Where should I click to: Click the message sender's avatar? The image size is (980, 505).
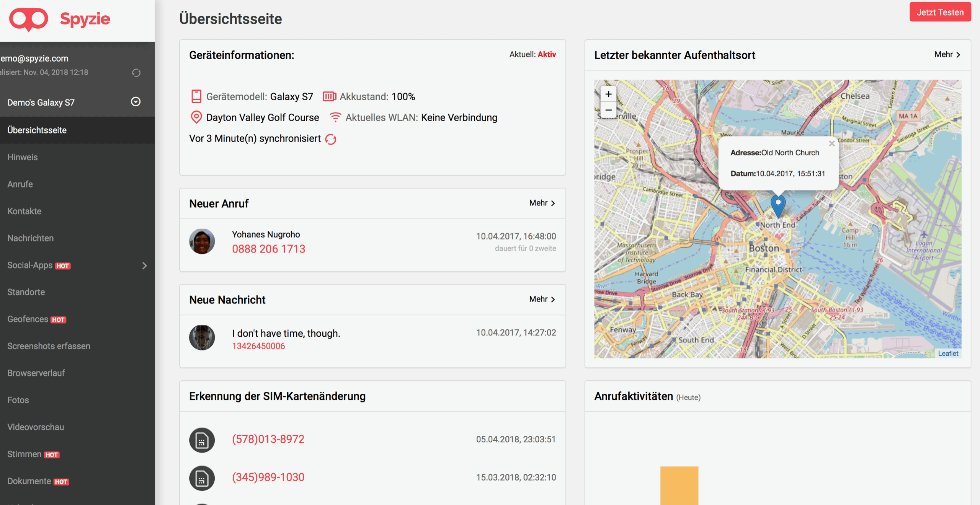202,337
